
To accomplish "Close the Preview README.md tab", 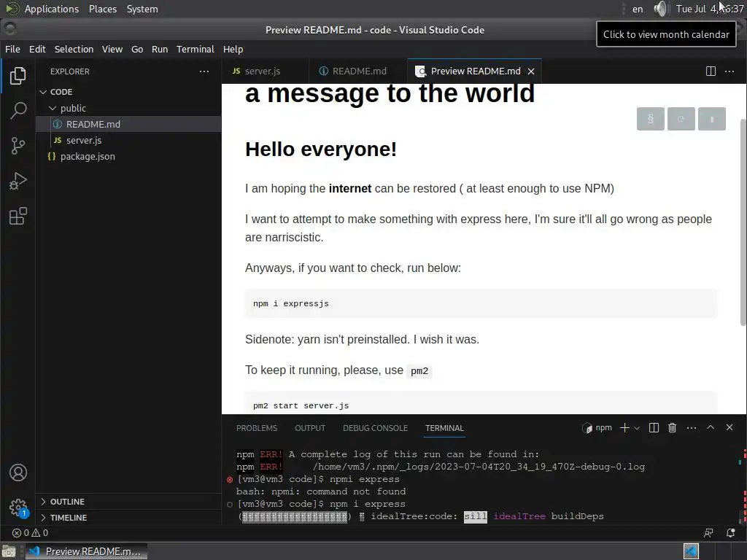I will 531,71.
